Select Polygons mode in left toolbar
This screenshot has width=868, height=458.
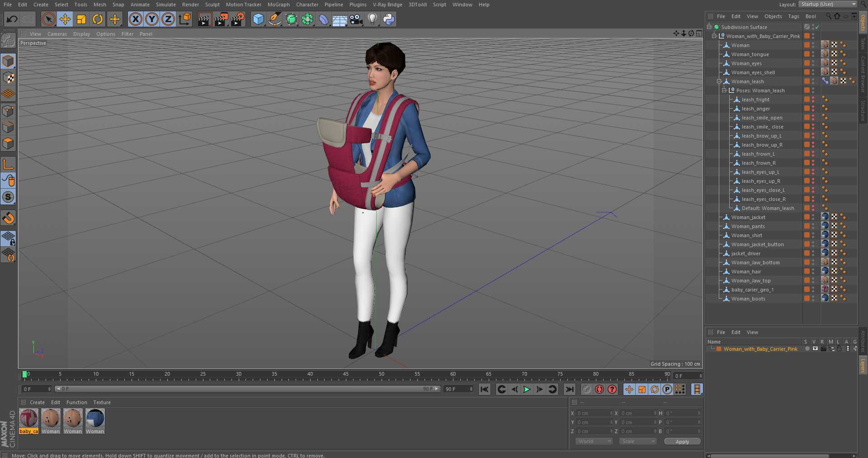coord(8,143)
